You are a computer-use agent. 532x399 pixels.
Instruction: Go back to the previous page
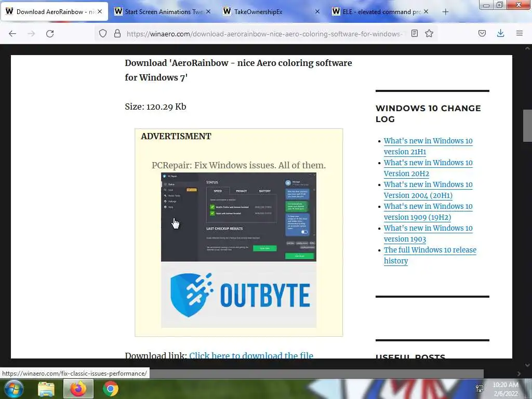click(x=12, y=34)
